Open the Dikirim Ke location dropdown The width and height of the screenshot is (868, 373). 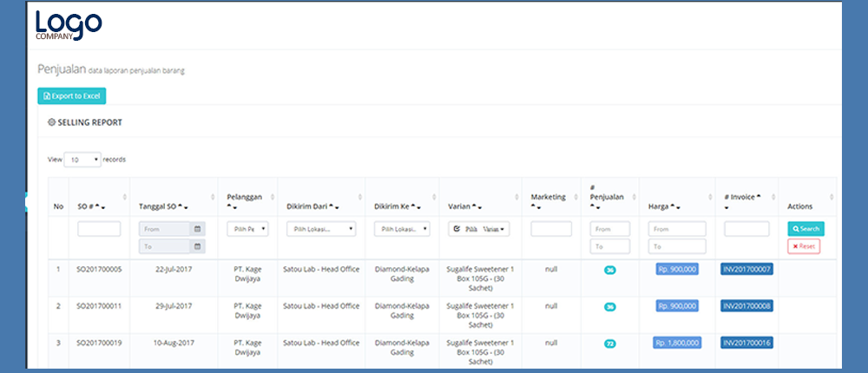(x=402, y=229)
